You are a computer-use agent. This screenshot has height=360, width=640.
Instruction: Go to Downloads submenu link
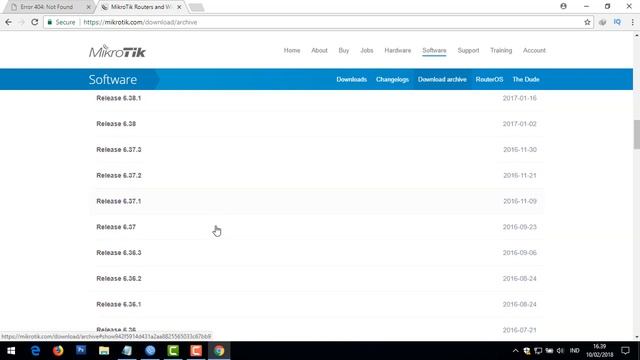[351, 80]
